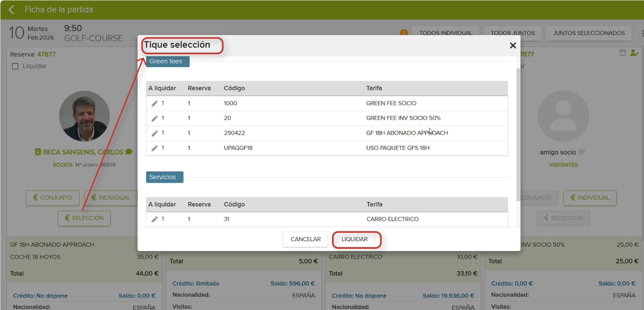
Task: Click pencil icon for USO PAQUETE GFS 18H
Action: tap(155, 148)
